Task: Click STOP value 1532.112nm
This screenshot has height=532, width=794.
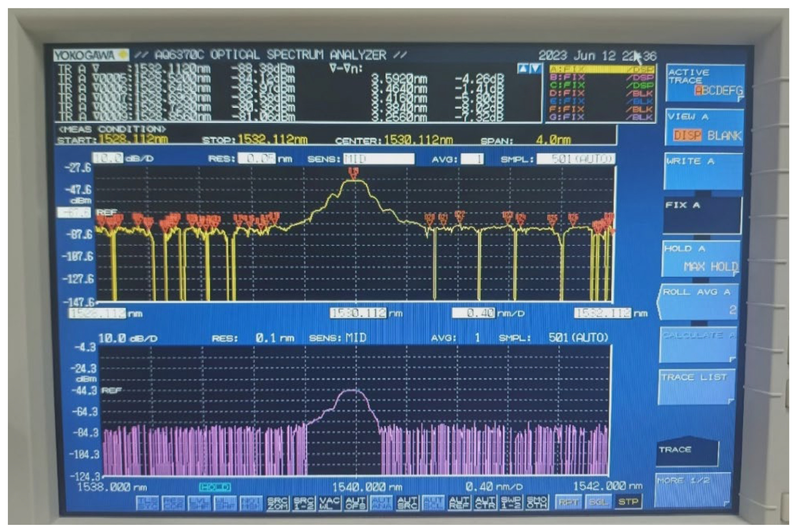Action: point(272,140)
